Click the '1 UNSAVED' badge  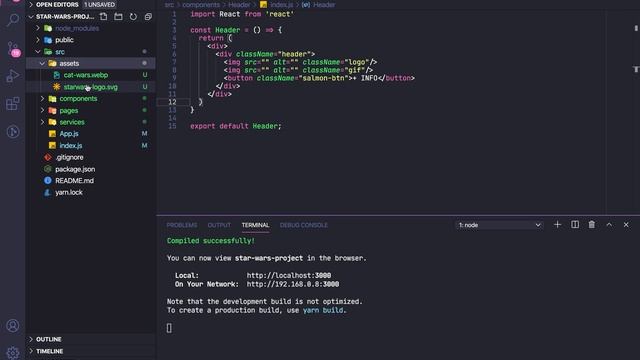click(100, 4)
